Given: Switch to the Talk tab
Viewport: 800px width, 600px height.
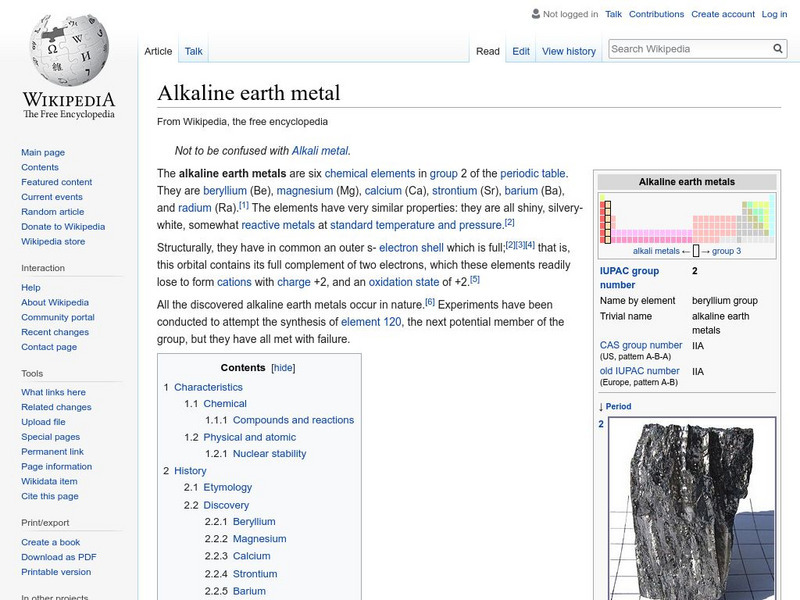Looking at the screenshot, I should 193,51.
